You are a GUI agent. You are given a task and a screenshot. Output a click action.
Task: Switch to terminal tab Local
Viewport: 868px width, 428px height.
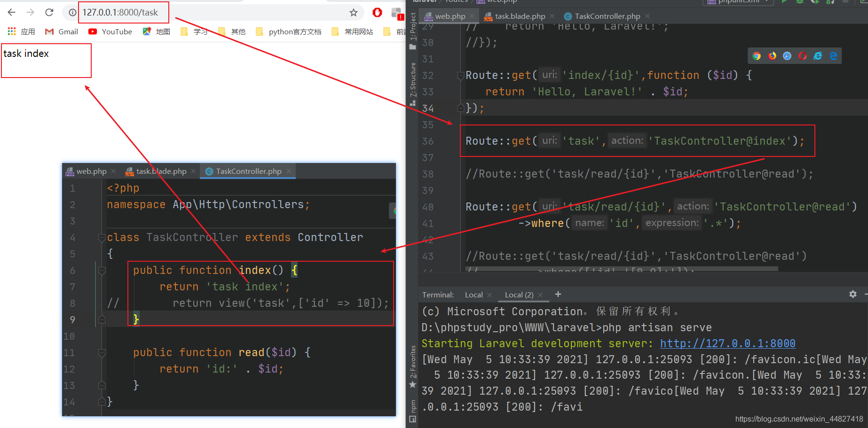pos(473,295)
